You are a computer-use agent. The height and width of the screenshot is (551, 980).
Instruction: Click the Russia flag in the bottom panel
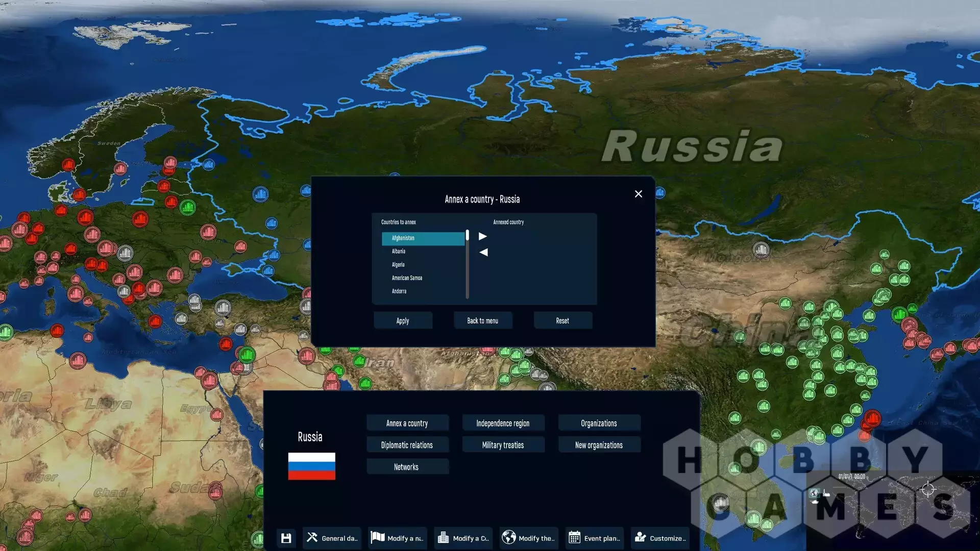click(311, 466)
